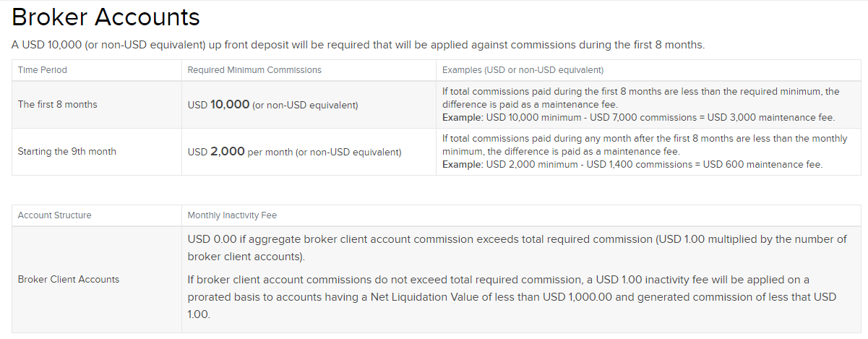868x339 pixels.
Task: Click 'per month (or non-USD equivalent)' text
Action: pos(325,153)
